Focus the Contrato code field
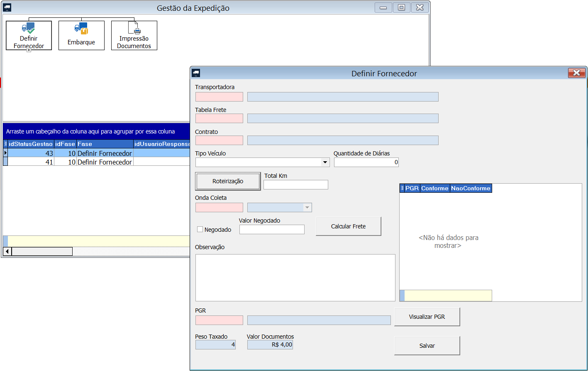588x371 pixels. [x=219, y=140]
